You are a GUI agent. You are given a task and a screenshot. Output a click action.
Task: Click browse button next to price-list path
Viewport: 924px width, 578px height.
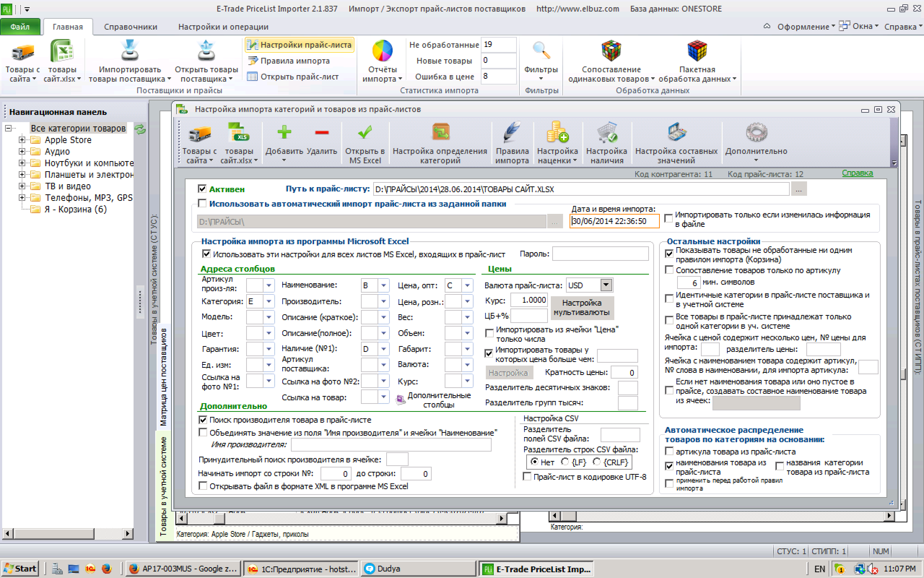pyautogui.click(x=798, y=189)
